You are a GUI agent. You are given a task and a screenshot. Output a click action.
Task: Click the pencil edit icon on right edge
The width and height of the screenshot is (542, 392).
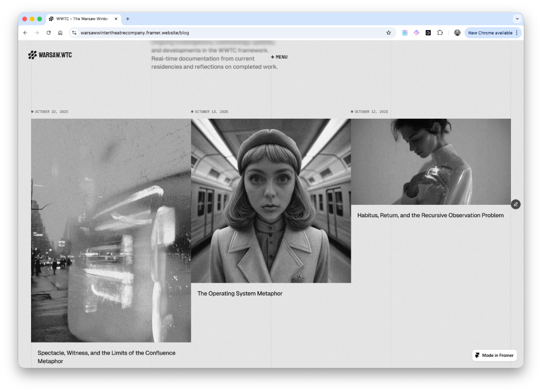pos(515,204)
